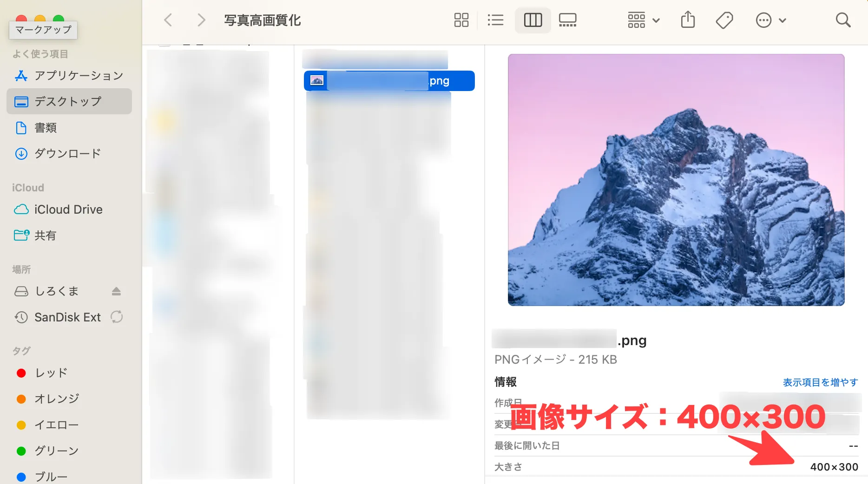Switch to gallery view

coord(567,20)
